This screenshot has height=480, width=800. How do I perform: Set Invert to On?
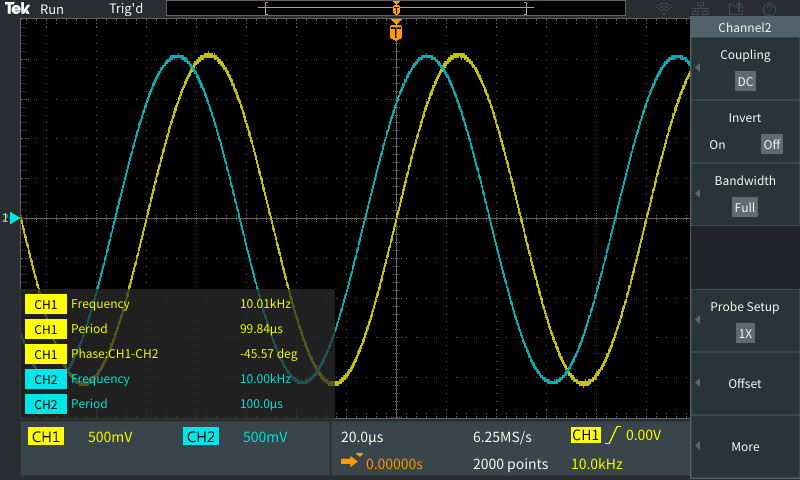717,144
